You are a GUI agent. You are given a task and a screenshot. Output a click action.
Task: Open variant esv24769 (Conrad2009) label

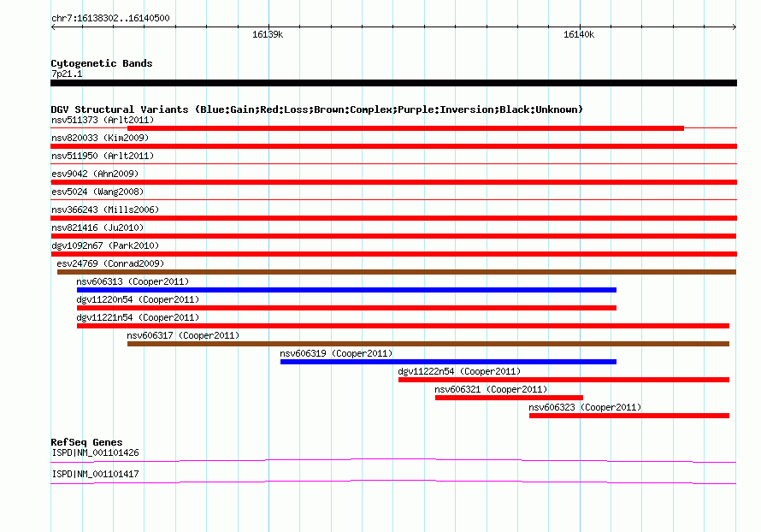click(110, 263)
